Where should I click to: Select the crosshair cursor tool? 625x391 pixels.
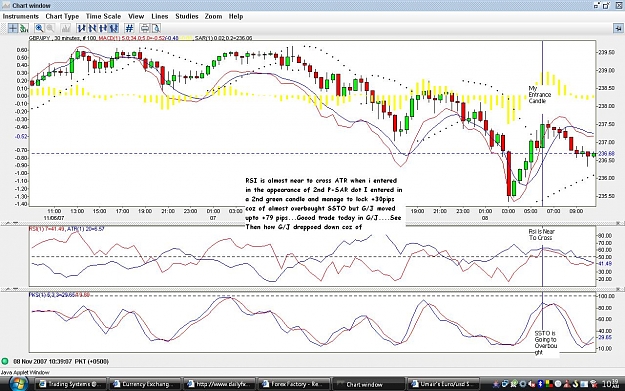[x=13, y=28]
